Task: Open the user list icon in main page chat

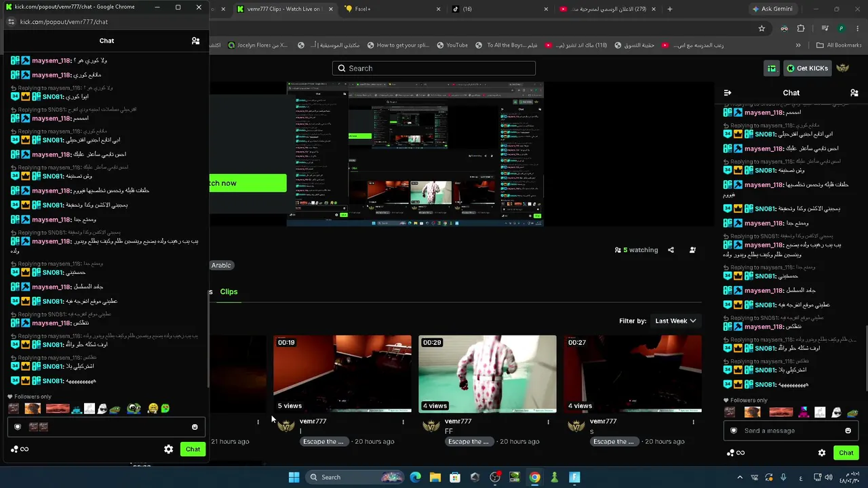Action: [x=854, y=93]
